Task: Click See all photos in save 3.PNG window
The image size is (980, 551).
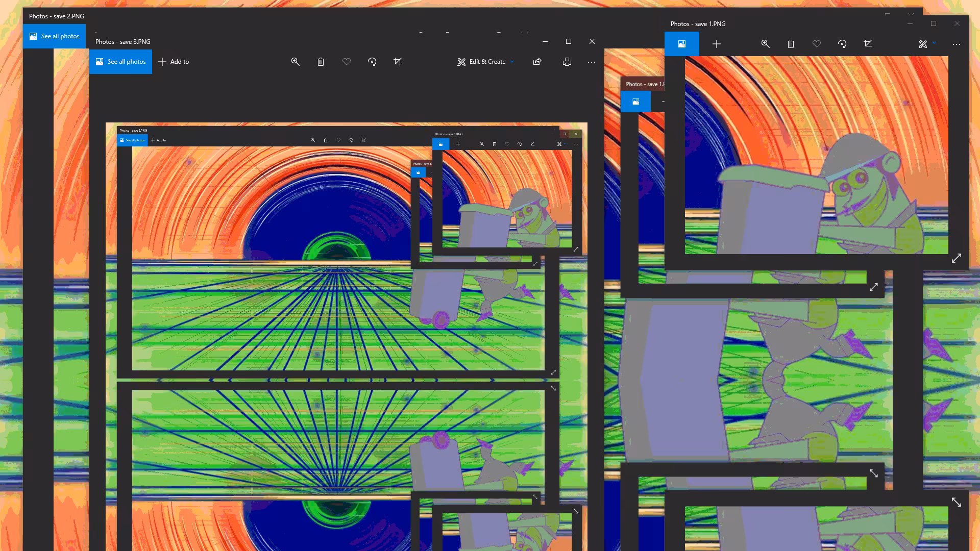Action: click(x=120, y=62)
